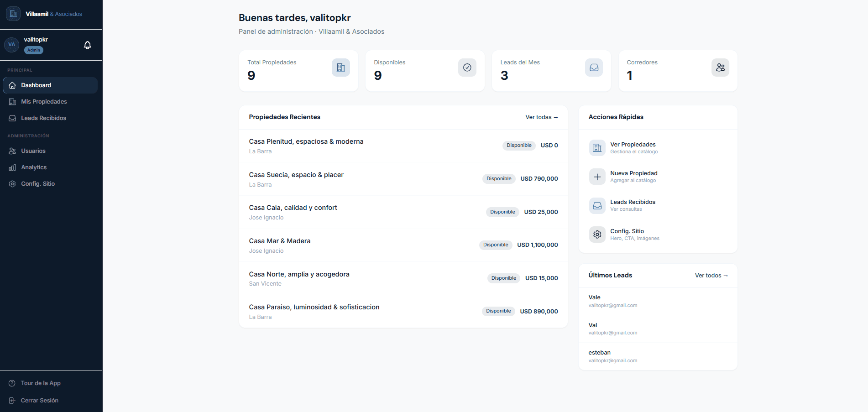
Task: Open Mis Propiedades in the sidebar
Action: point(50,102)
